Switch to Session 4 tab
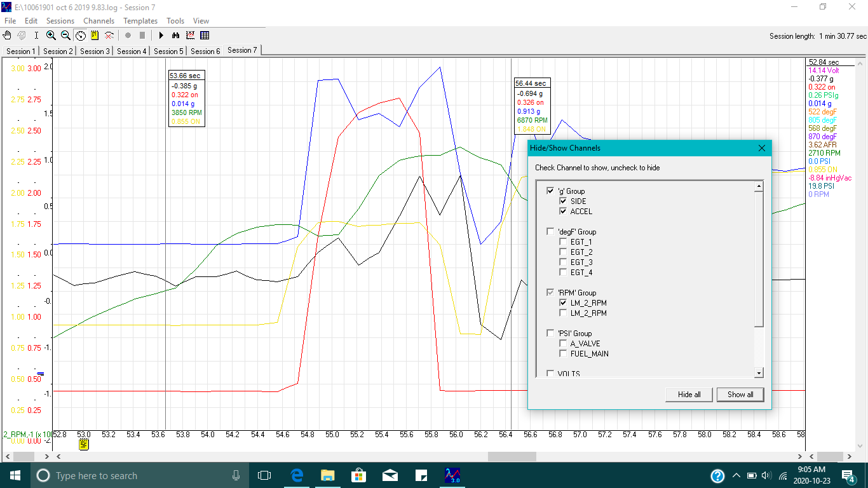The image size is (868, 488). pos(131,51)
